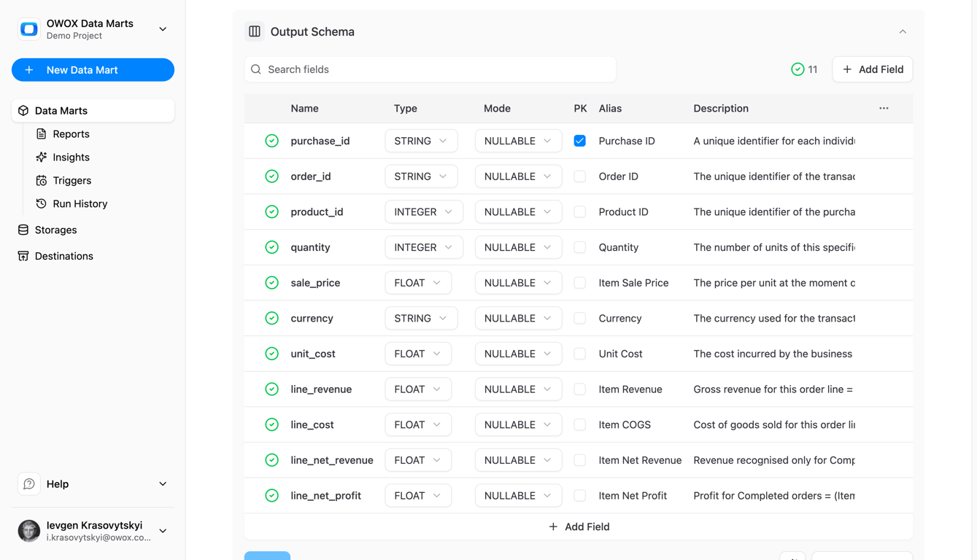Open the Mode dropdown for sale_price
Viewport: 977px width, 560px height.
point(518,283)
